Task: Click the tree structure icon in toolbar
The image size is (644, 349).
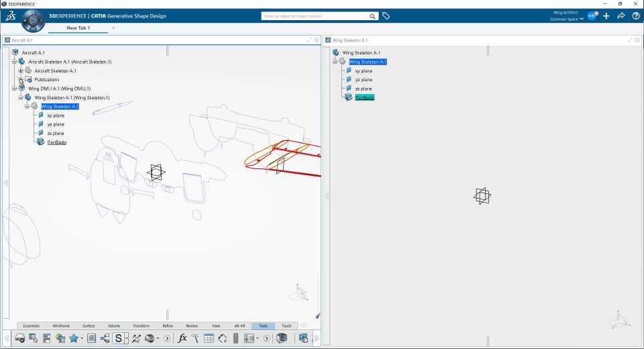Action: tap(105, 338)
